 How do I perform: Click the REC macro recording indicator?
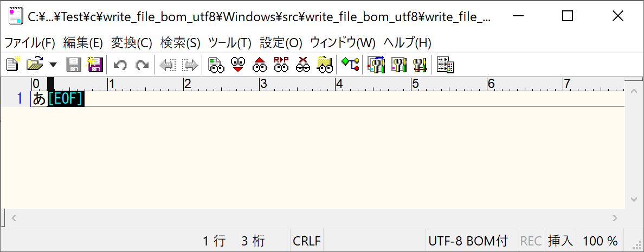pyautogui.click(x=531, y=241)
